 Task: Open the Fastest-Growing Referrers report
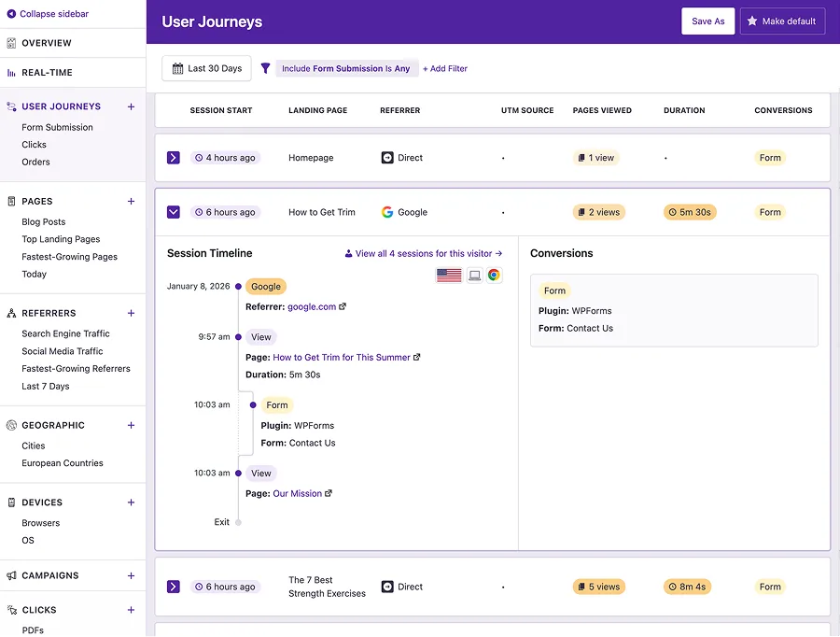point(76,369)
